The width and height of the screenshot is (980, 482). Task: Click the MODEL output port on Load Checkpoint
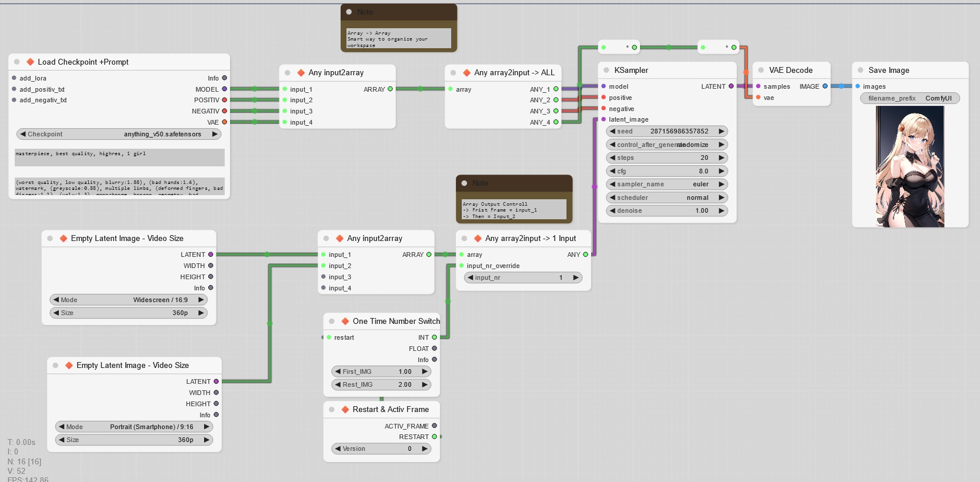pos(224,89)
